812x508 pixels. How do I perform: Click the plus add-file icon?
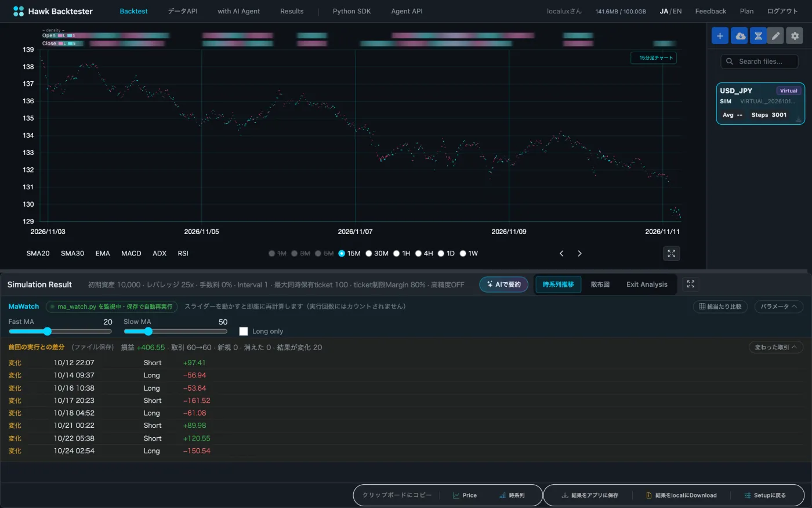click(x=720, y=35)
